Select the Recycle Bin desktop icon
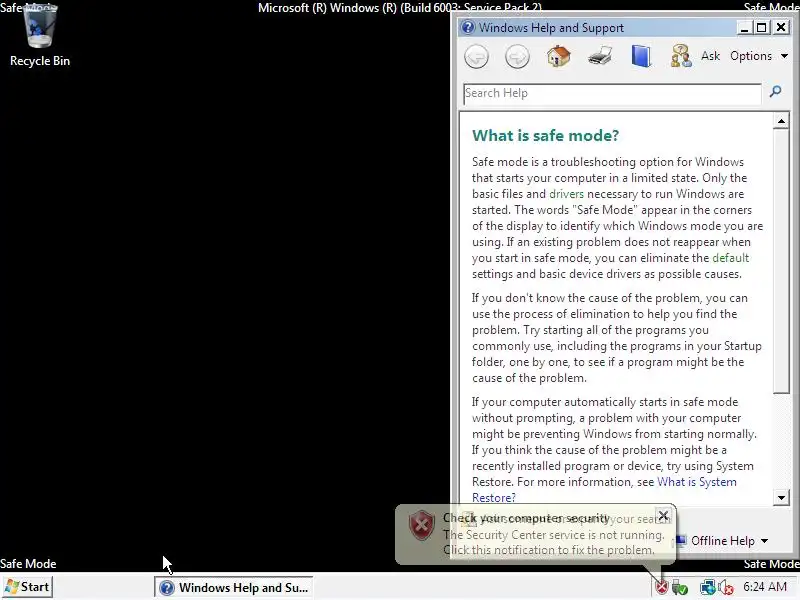Image resolution: width=800 pixels, height=600 pixels. 40,35
